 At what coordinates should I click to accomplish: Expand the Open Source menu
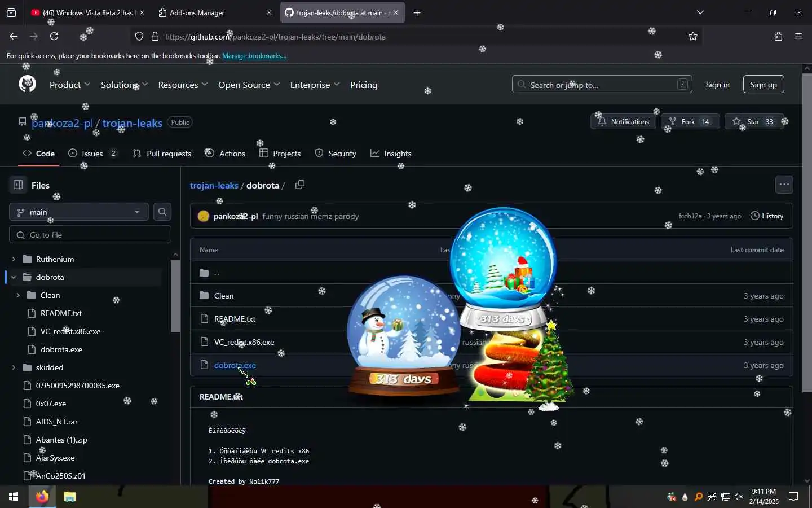[249, 85]
